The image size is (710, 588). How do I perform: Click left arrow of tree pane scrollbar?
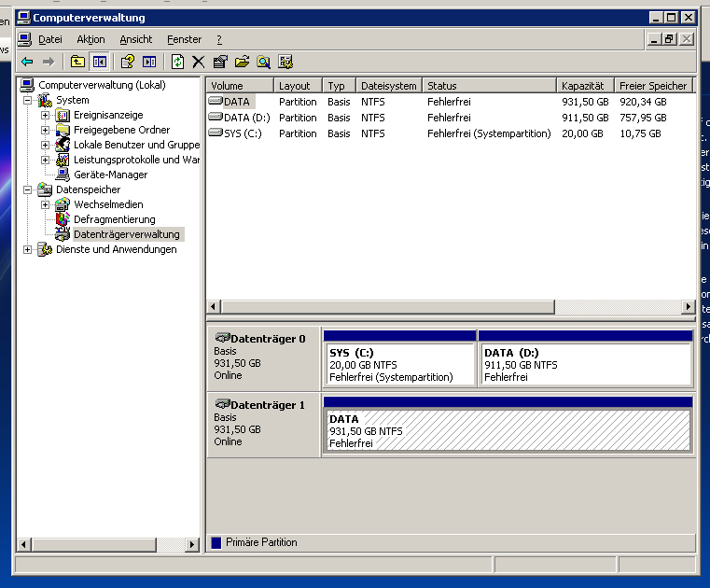pyautogui.click(x=23, y=544)
